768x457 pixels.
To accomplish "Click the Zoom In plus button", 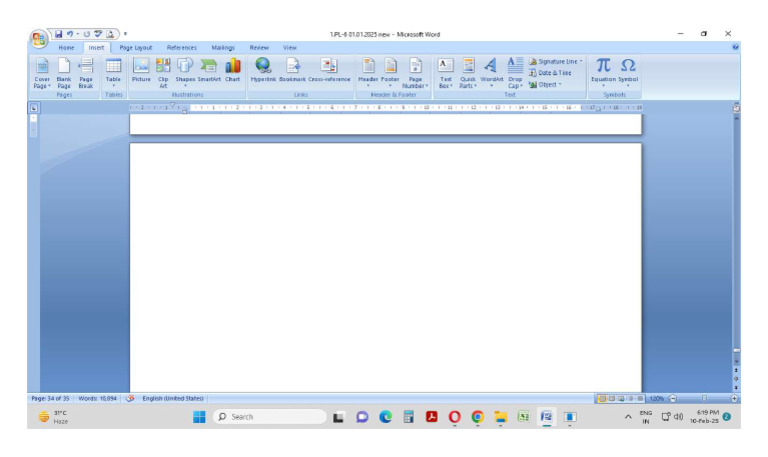I will click(734, 399).
